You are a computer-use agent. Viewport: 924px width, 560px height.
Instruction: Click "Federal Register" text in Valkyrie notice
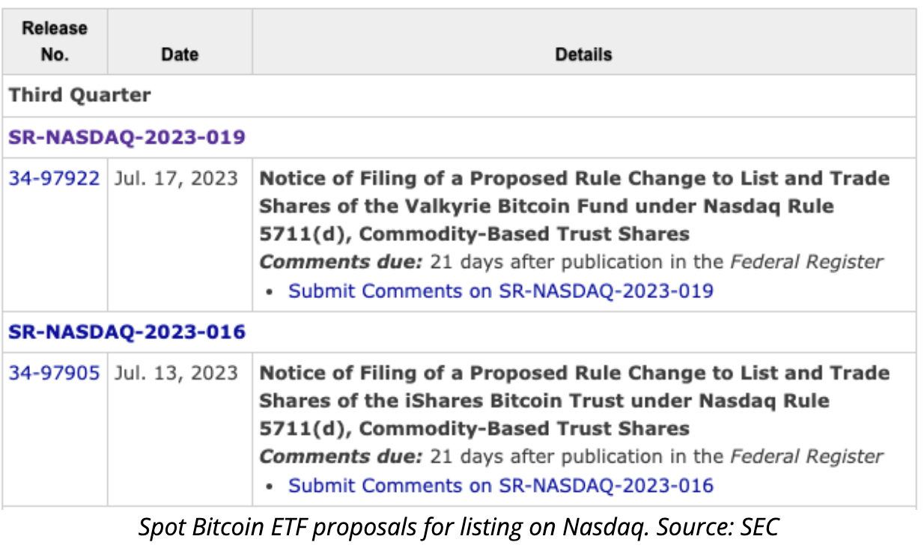click(x=806, y=263)
